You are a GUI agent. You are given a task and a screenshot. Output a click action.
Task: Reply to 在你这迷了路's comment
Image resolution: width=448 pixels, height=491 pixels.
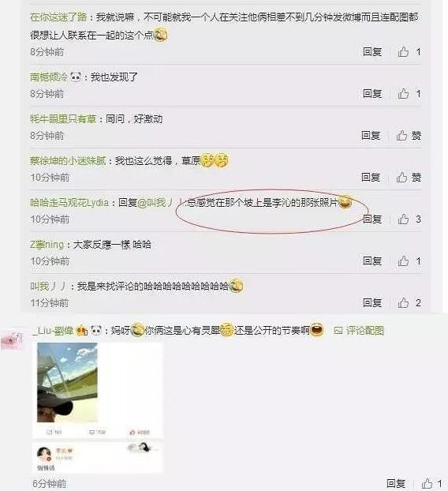click(372, 51)
